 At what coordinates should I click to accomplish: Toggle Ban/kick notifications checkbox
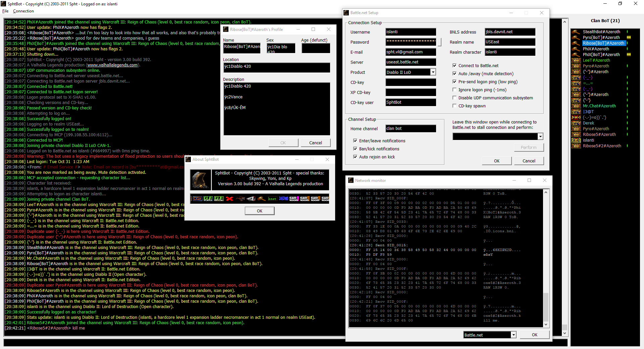(x=355, y=149)
